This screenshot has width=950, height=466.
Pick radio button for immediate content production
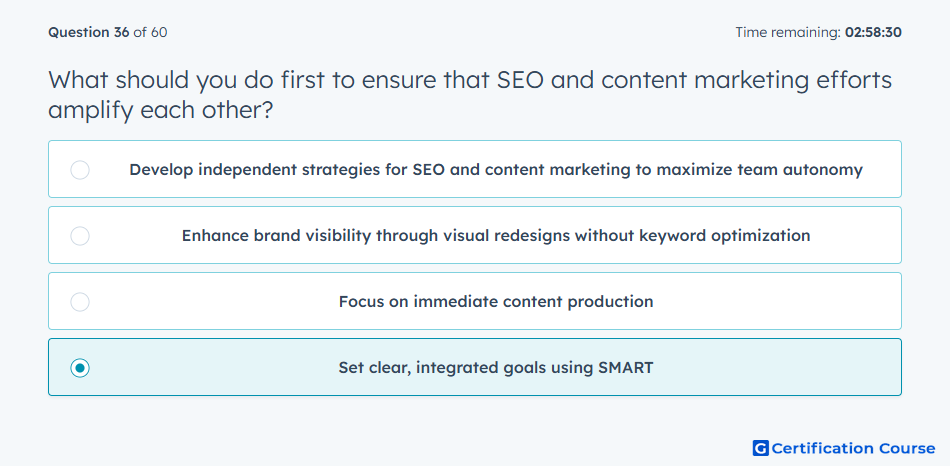pyautogui.click(x=80, y=302)
